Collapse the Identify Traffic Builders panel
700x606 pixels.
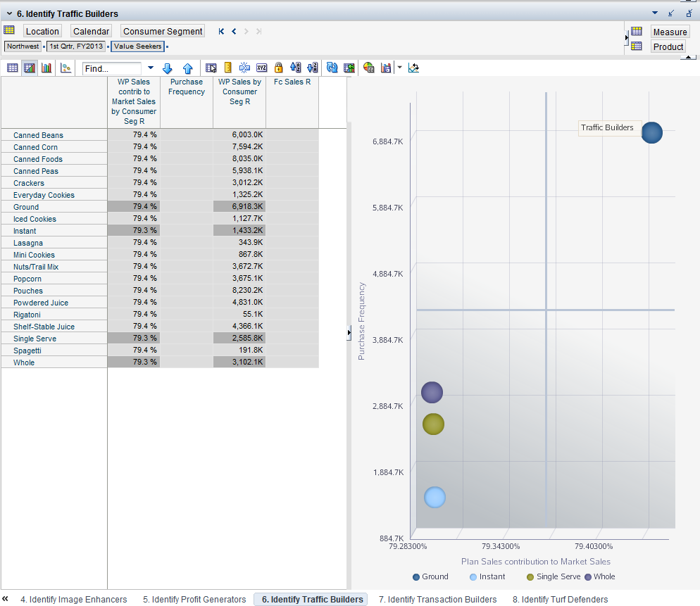(9, 13)
